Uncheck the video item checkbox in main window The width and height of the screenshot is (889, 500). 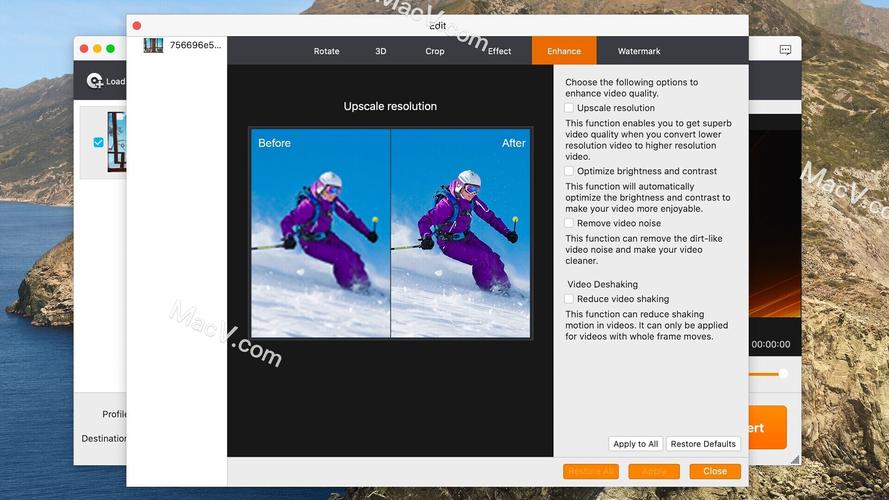coord(99,142)
